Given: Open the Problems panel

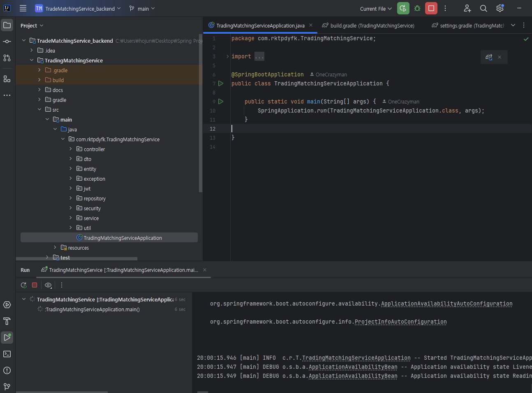Looking at the screenshot, I should pos(7,370).
